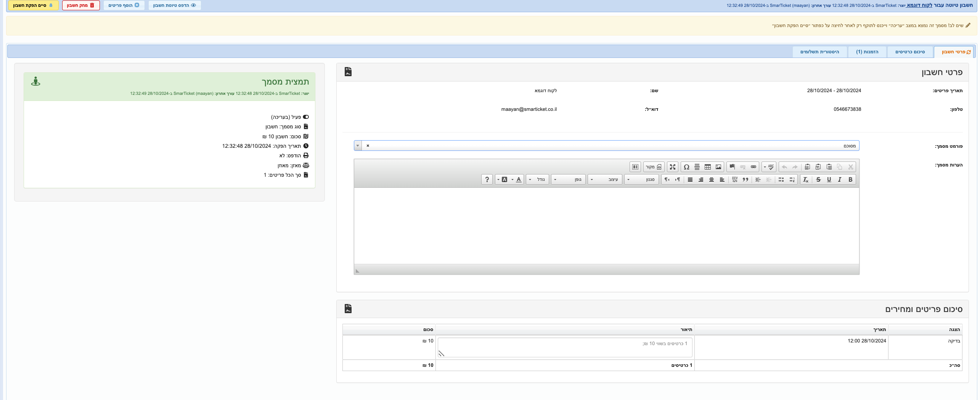Open the גופן font dropdown
The width and height of the screenshot is (980, 400).
coord(569,179)
